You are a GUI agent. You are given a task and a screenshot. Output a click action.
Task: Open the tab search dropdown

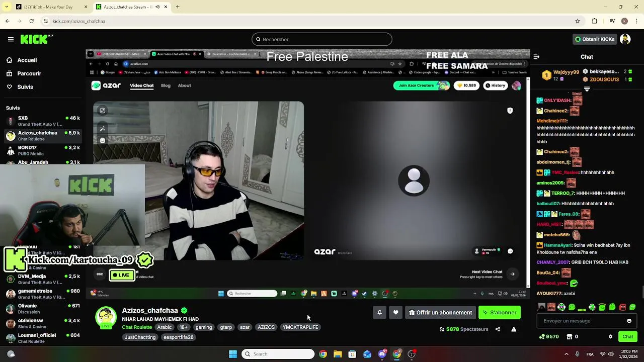(x=7, y=7)
